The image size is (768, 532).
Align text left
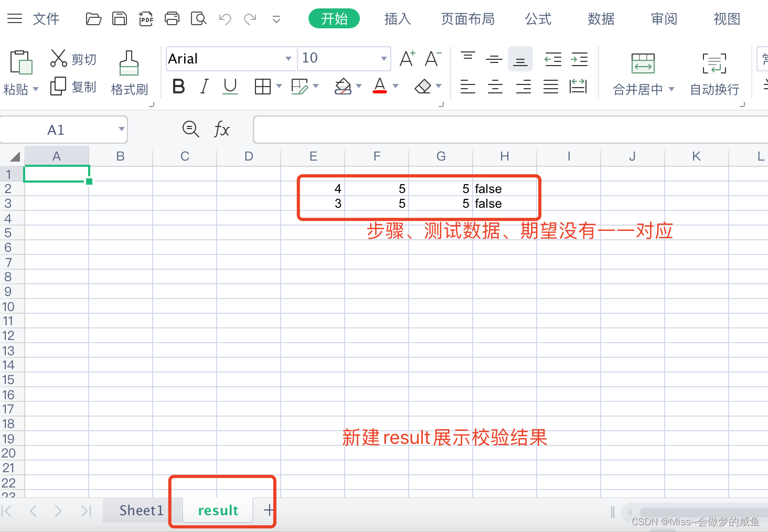pos(468,86)
